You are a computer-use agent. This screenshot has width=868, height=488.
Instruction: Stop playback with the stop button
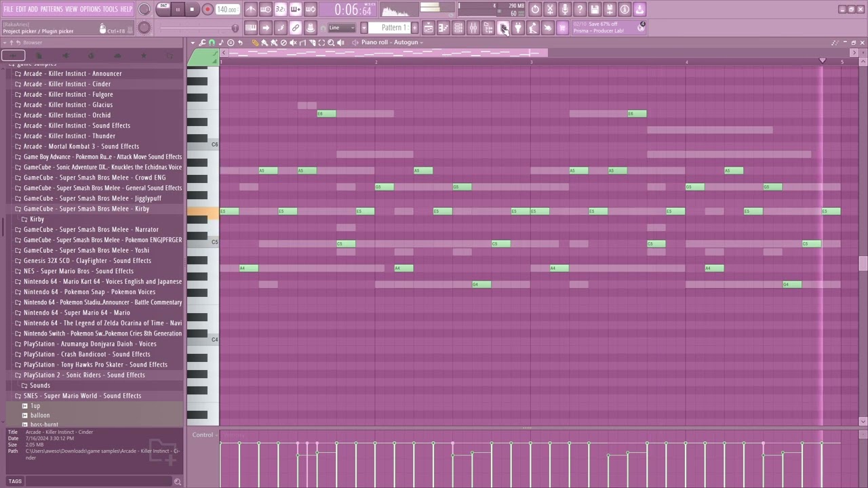[192, 9]
